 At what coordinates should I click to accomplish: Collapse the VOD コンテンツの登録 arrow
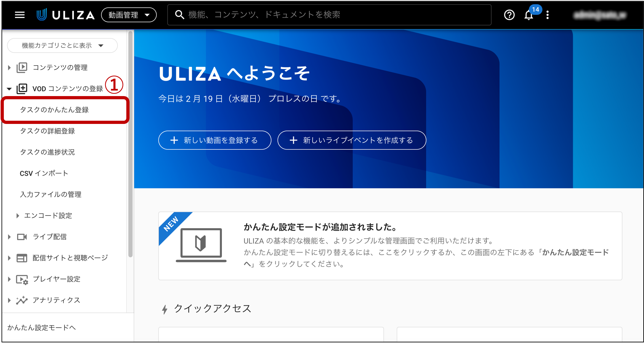coord(9,89)
